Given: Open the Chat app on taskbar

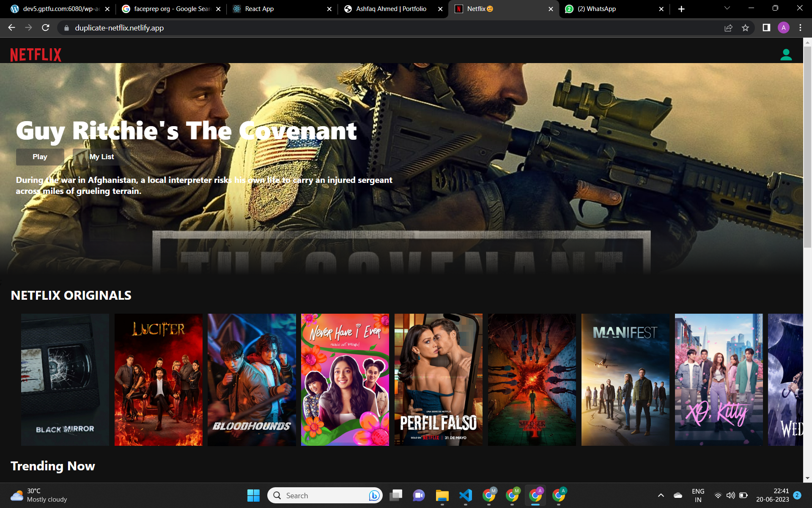Looking at the screenshot, I should tap(419, 495).
